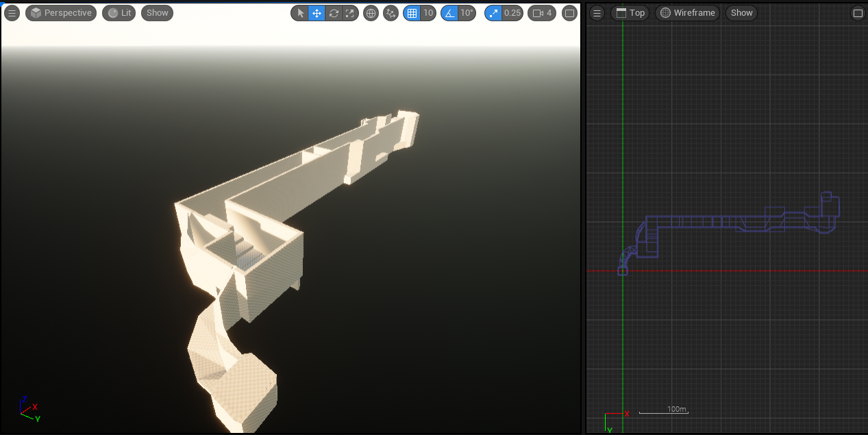868x435 pixels.
Task: Toggle rotation snapping
Action: [451, 12]
